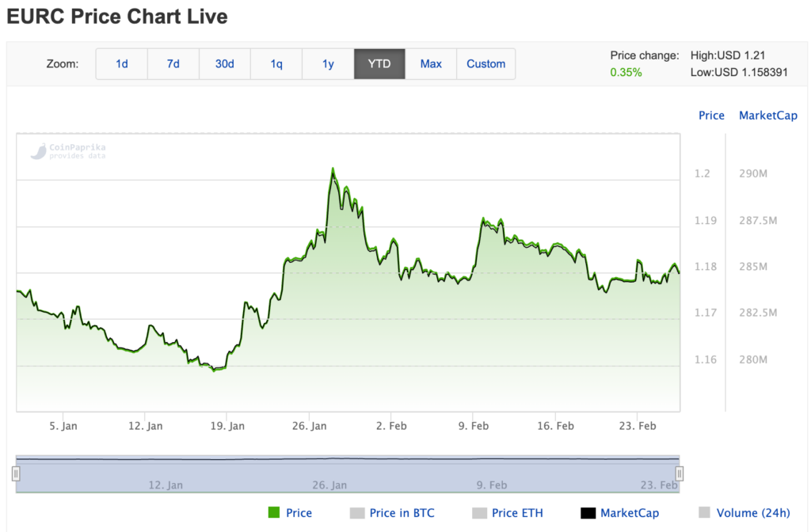Screen dimensions: 811x532
Task: Grab the left navigator range handle
Action: (x=16, y=473)
